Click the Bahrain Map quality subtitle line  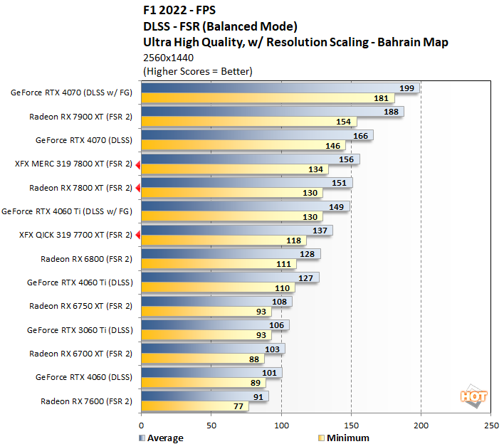tap(295, 42)
